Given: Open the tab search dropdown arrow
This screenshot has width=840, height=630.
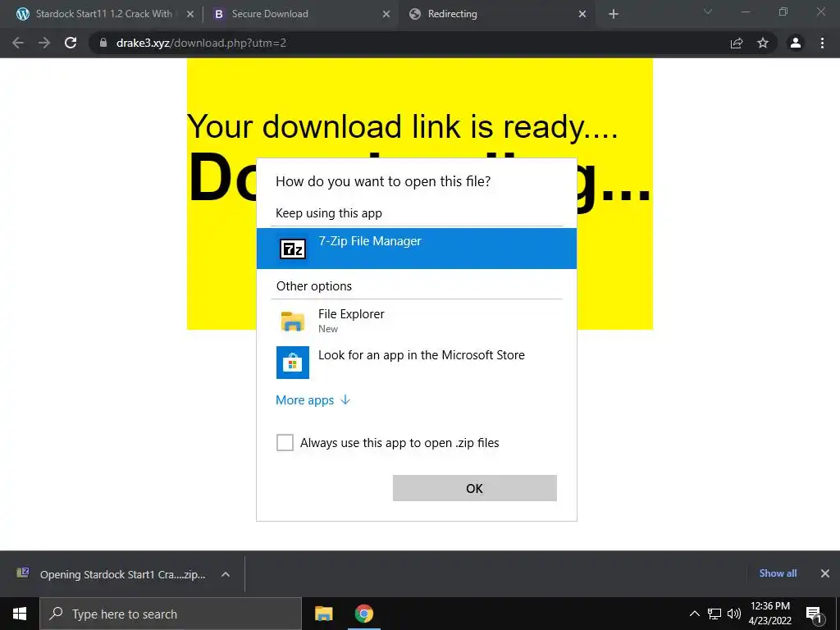Looking at the screenshot, I should [x=708, y=11].
